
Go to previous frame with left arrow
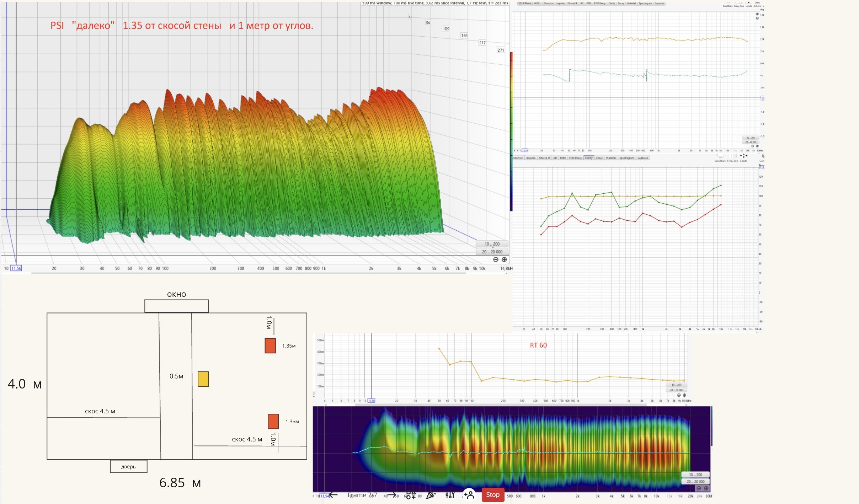[x=334, y=495]
